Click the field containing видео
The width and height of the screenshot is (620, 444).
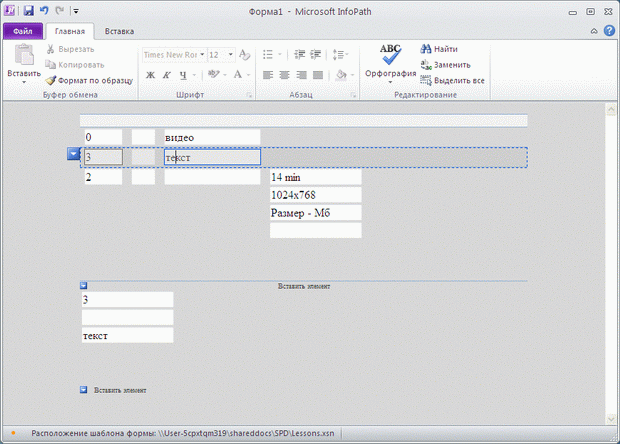click(x=211, y=137)
